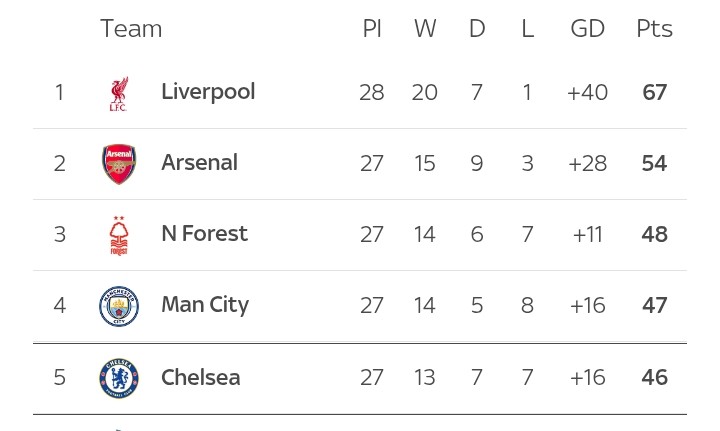Viewport: 720px width, 431px height.
Task: Click the Arsenal club crest
Action: click(x=119, y=164)
